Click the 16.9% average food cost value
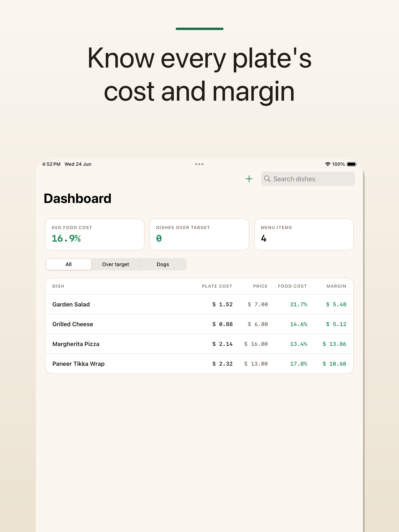The image size is (399, 532). tap(66, 238)
